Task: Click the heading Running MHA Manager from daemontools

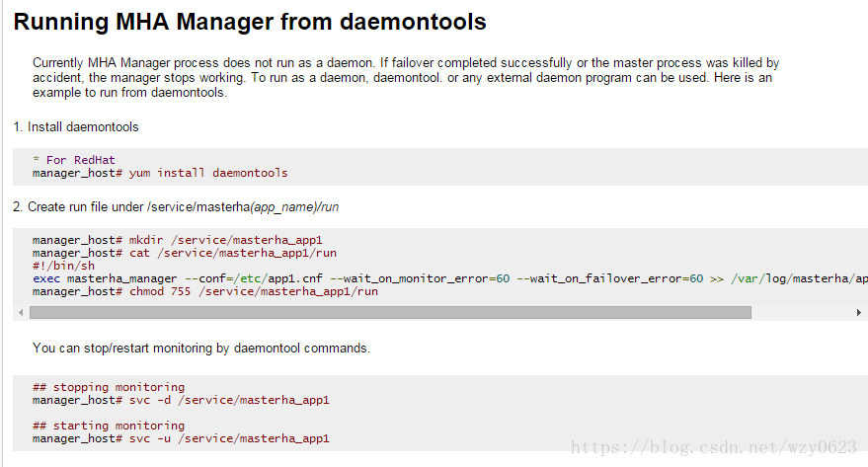Action: (250, 22)
